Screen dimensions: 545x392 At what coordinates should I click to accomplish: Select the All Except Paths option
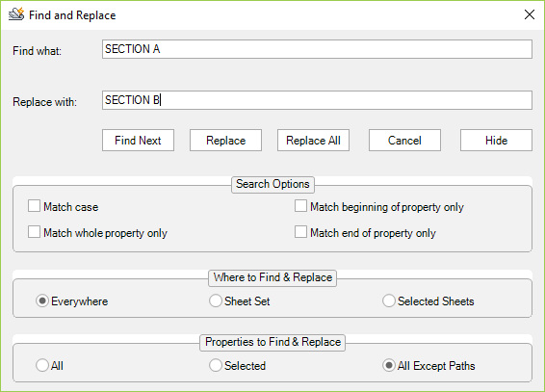tap(389, 366)
